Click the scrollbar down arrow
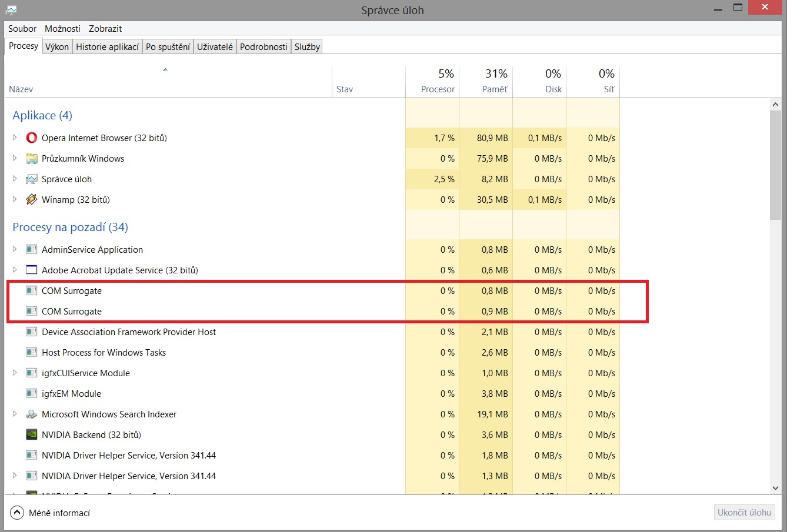This screenshot has height=532, width=787. tap(775, 488)
